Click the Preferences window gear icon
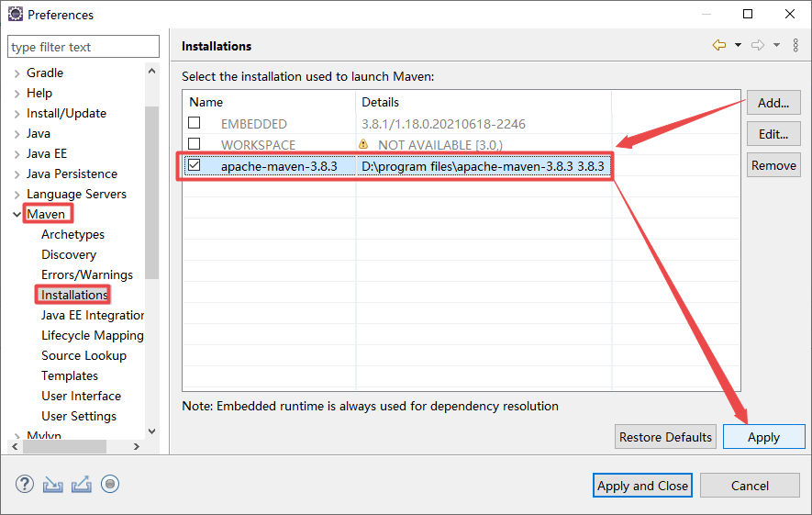Screen dimensions: 812x515 (16, 14)
